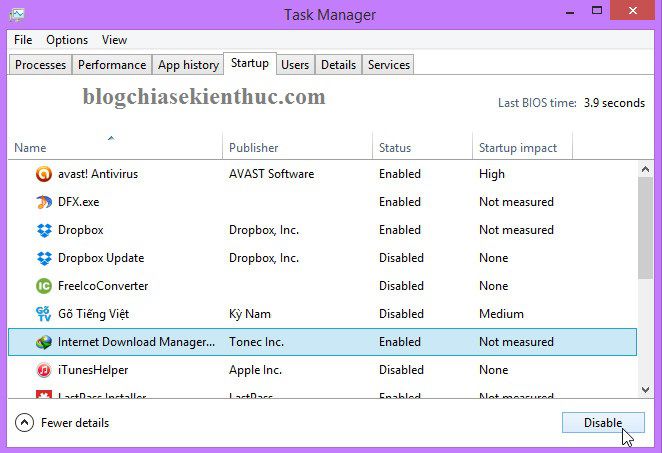Viewport: 662px width, 453px height.
Task: Click the Tonec Inc. publisher cell
Action: click(256, 342)
